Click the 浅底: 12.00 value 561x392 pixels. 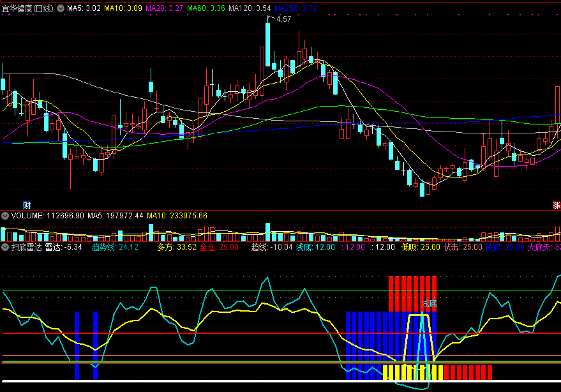315,247
